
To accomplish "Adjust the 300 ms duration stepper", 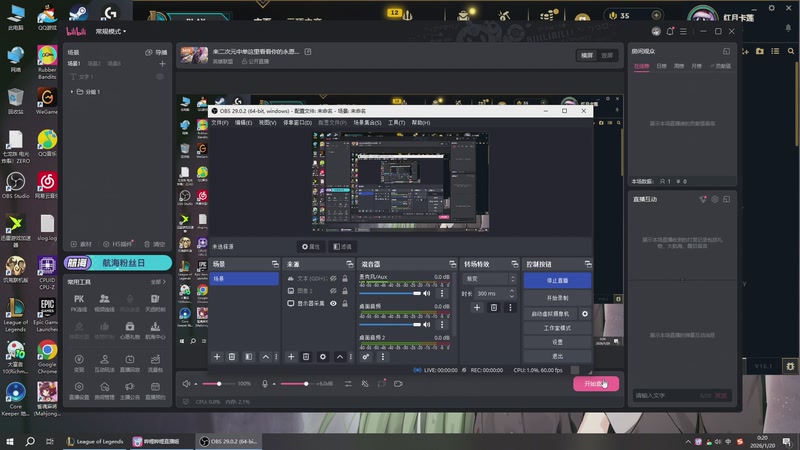I will pyautogui.click(x=512, y=293).
